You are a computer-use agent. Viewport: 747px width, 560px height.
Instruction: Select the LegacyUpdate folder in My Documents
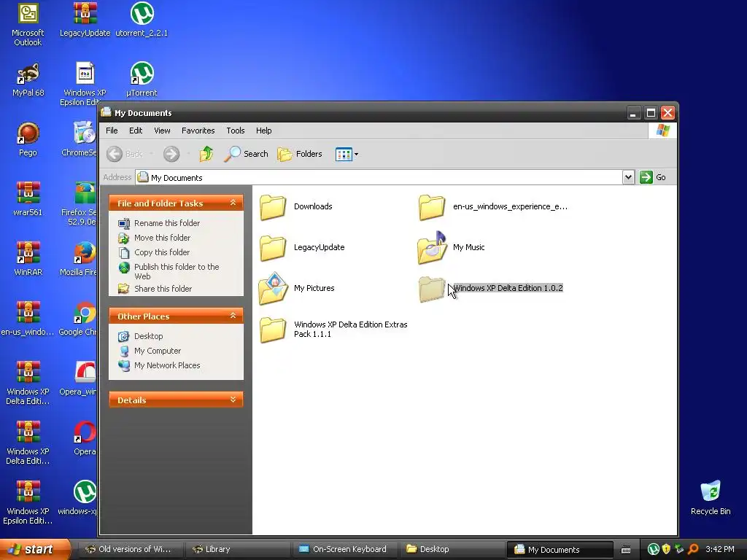[x=273, y=248]
